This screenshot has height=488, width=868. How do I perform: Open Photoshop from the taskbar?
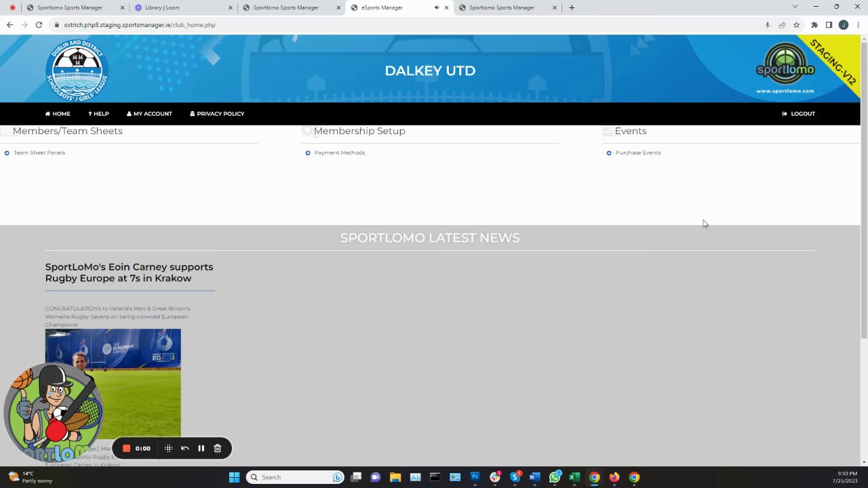(x=475, y=477)
